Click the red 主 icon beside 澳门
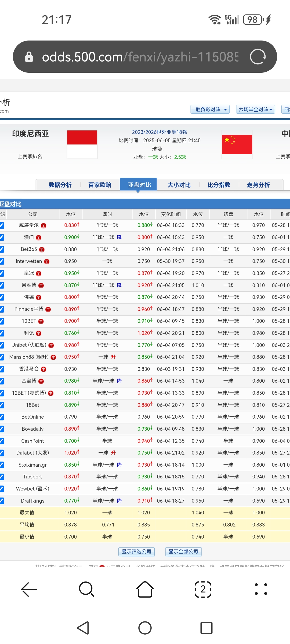 (x=39, y=238)
